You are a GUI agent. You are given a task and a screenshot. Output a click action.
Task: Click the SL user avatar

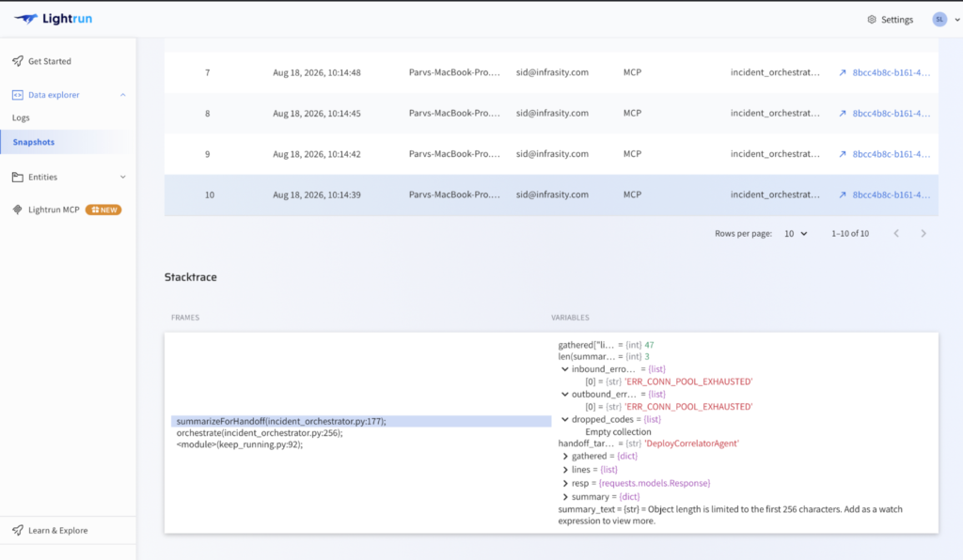(939, 20)
